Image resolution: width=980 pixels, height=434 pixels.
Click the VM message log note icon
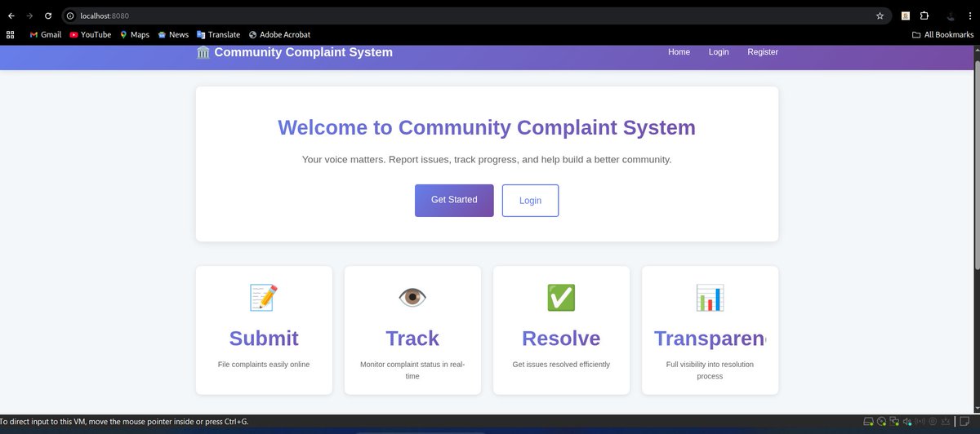click(x=964, y=423)
